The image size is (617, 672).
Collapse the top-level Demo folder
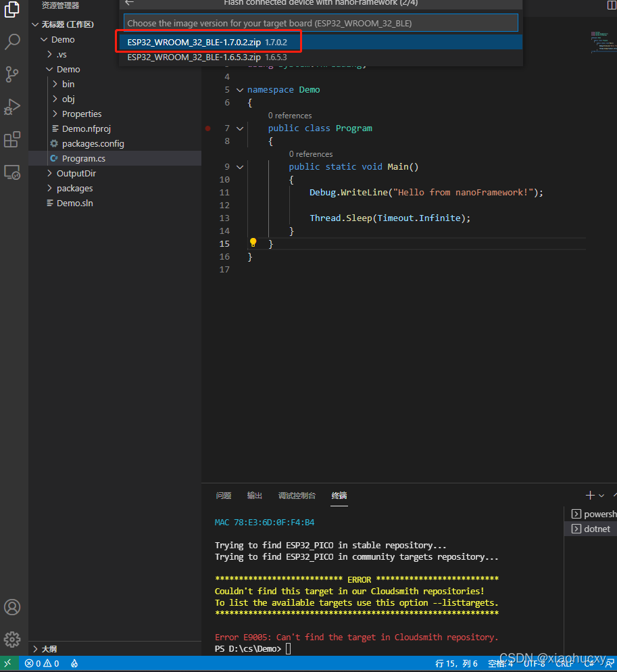tap(44, 39)
